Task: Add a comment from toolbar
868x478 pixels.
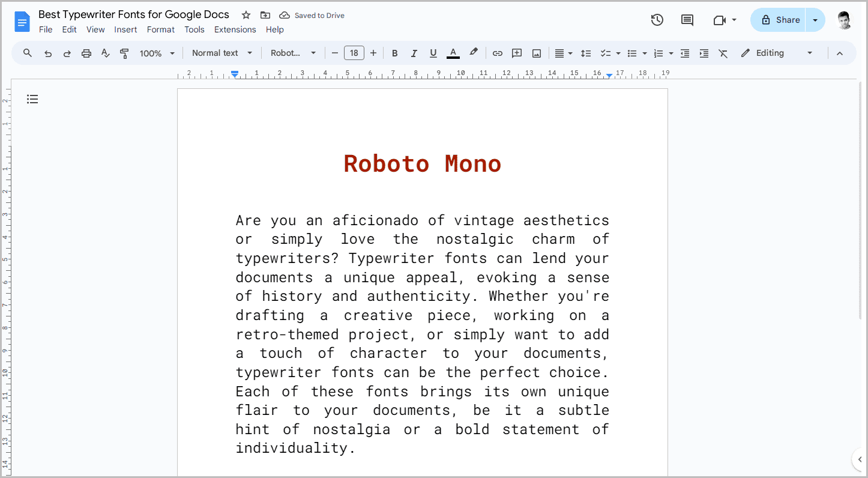Action: [x=517, y=53]
